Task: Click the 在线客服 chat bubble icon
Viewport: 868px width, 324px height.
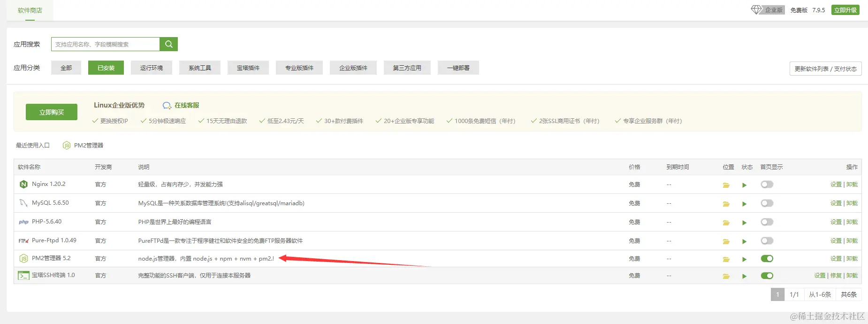Action: click(x=167, y=106)
